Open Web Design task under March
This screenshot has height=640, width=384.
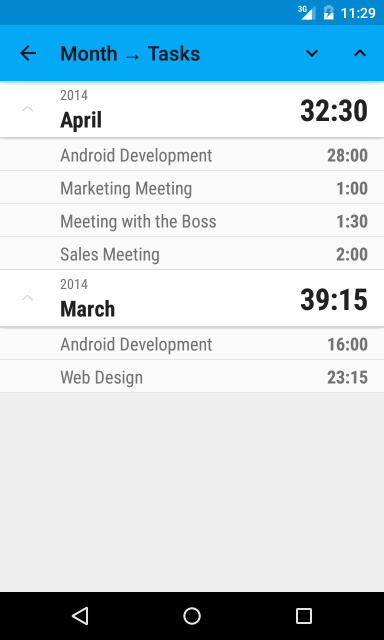192,377
